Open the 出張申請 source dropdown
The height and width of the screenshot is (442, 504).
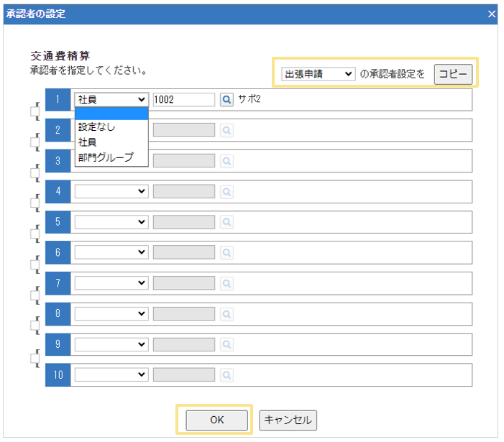(319, 74)
